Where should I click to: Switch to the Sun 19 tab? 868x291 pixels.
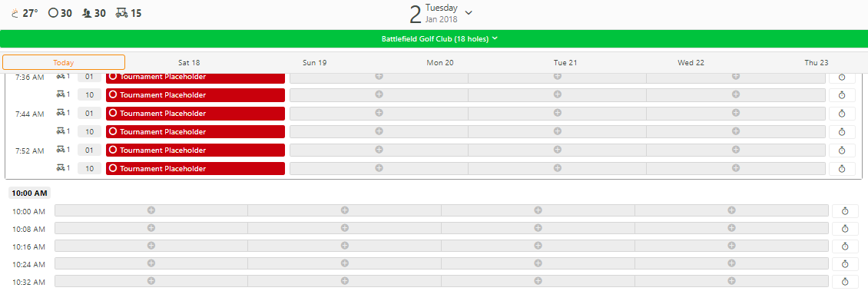[314, 62]
